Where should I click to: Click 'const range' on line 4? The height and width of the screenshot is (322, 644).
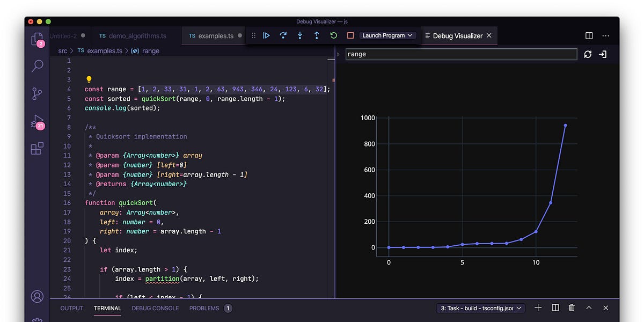pyautogui.click(x=105, y=89)
